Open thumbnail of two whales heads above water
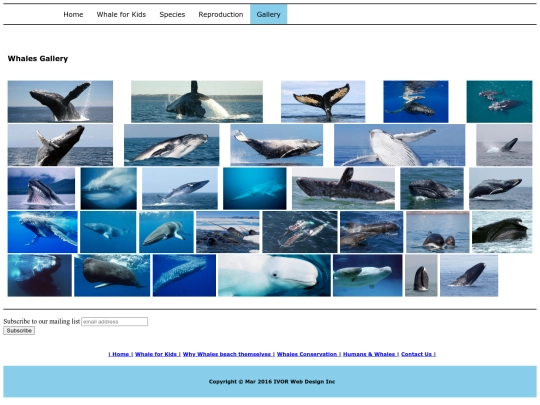Viewport: 540px width, 405px height. [438, 232]
